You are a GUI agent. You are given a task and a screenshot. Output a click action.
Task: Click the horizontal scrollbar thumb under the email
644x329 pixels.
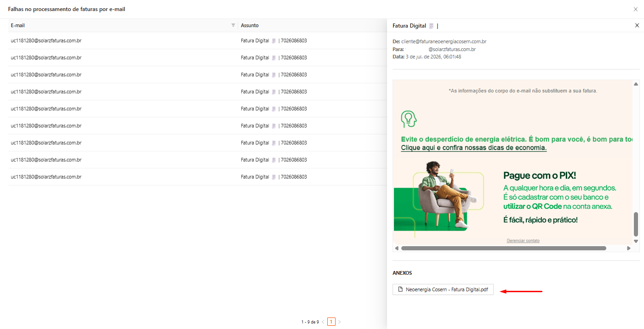coord(503,248)
